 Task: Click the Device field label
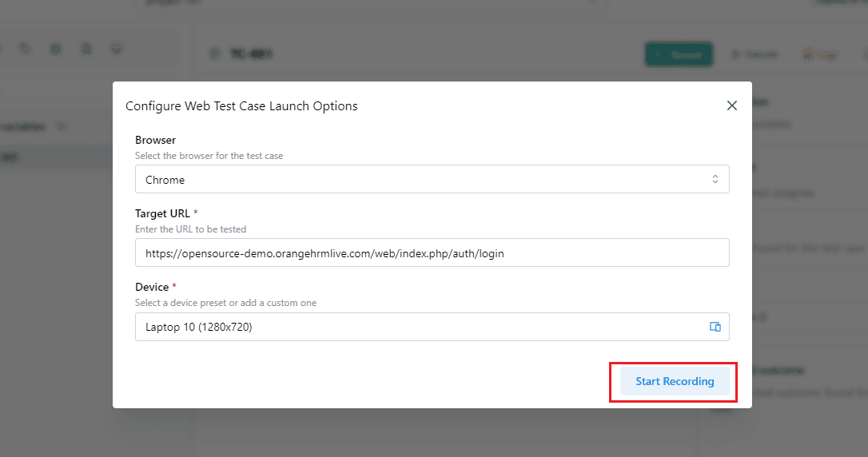click(x=152, y=287)
